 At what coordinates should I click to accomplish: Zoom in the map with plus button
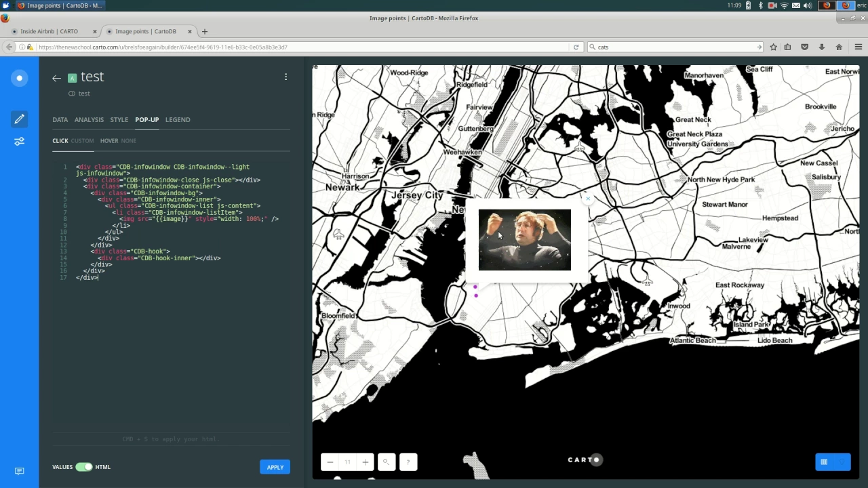(x=365, y=462)
